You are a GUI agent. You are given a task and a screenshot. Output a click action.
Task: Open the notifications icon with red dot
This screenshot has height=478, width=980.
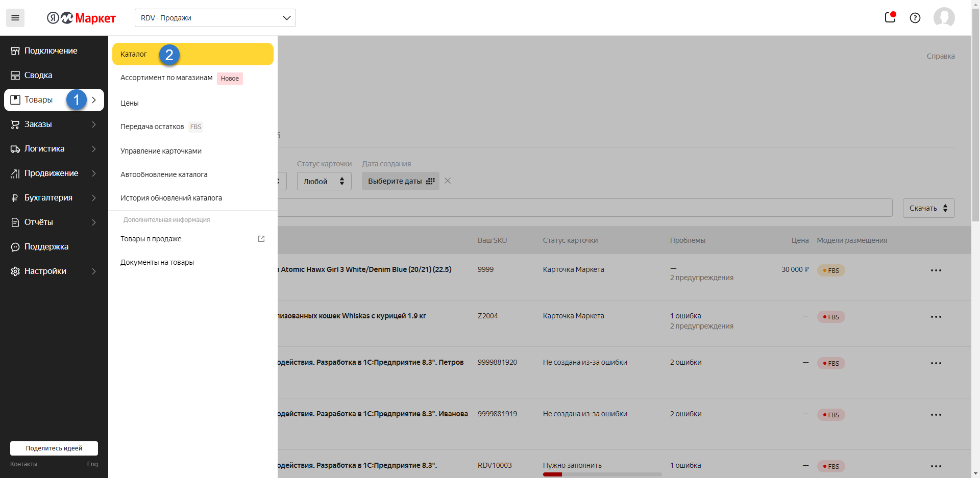click(890, 17)
